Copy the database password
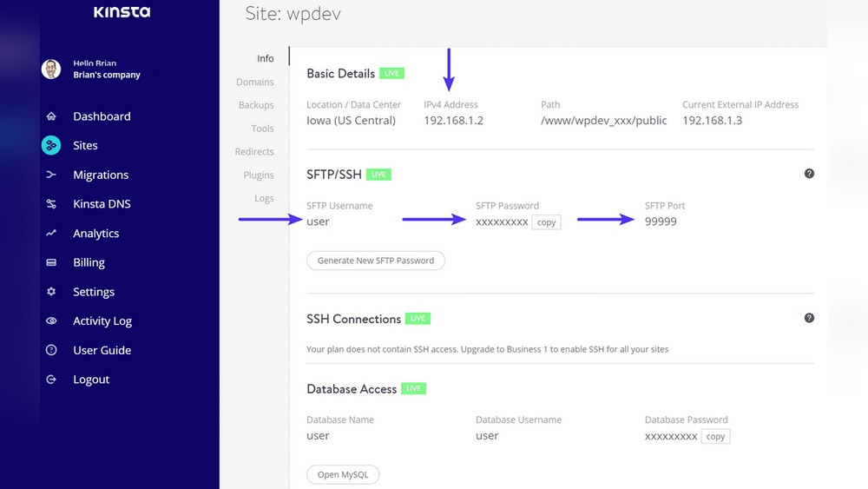This screenshot has height=489, width=868. (715, 436)
